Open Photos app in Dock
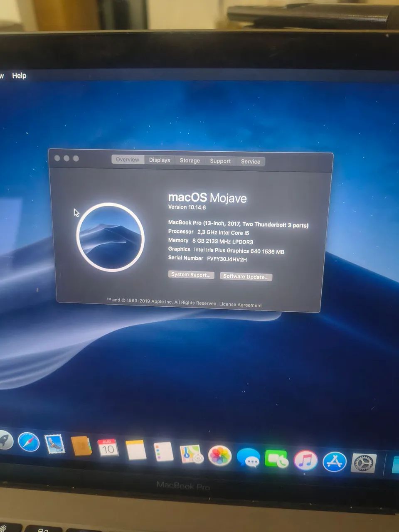399x532 pixels. click(219, 456)
